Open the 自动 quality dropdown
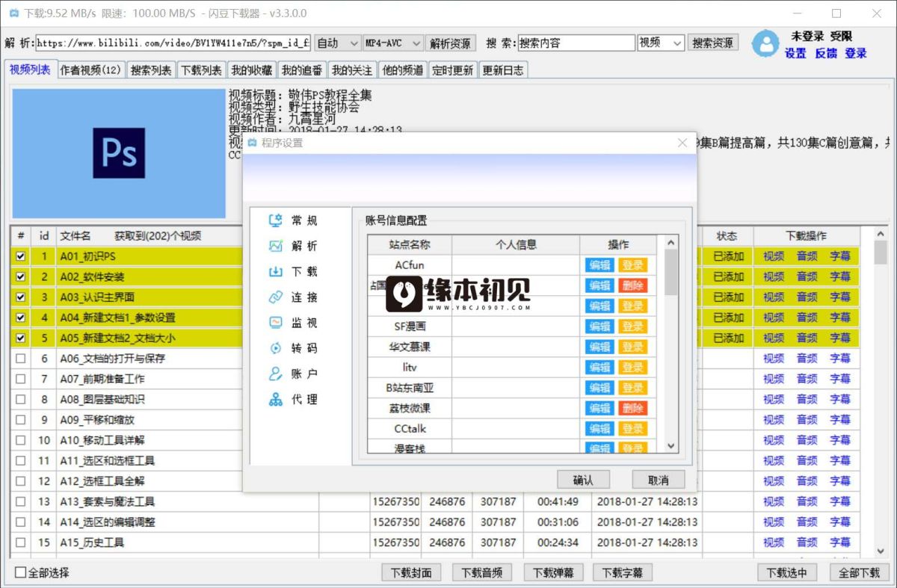The width and height of the screenshot is (897, 588). (337, 43)
